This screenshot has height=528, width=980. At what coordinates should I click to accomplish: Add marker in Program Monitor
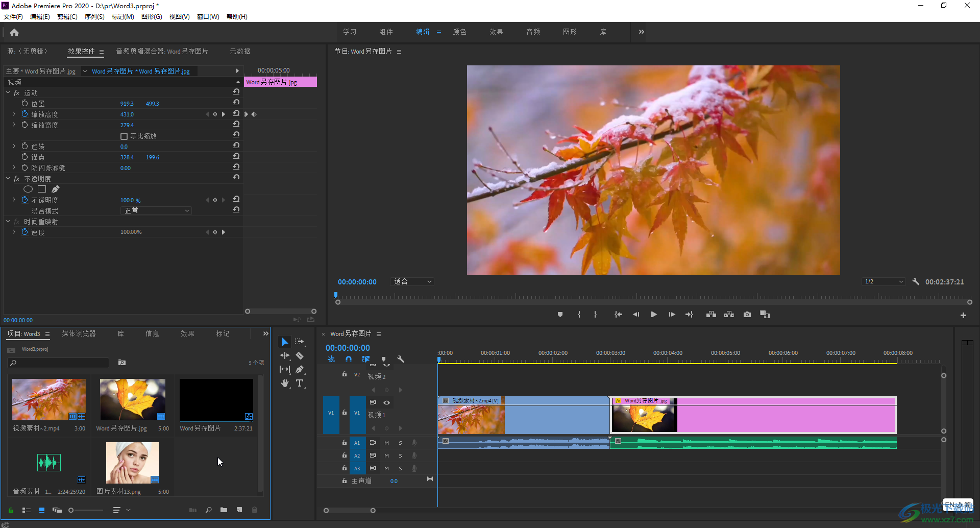[560, 315]
